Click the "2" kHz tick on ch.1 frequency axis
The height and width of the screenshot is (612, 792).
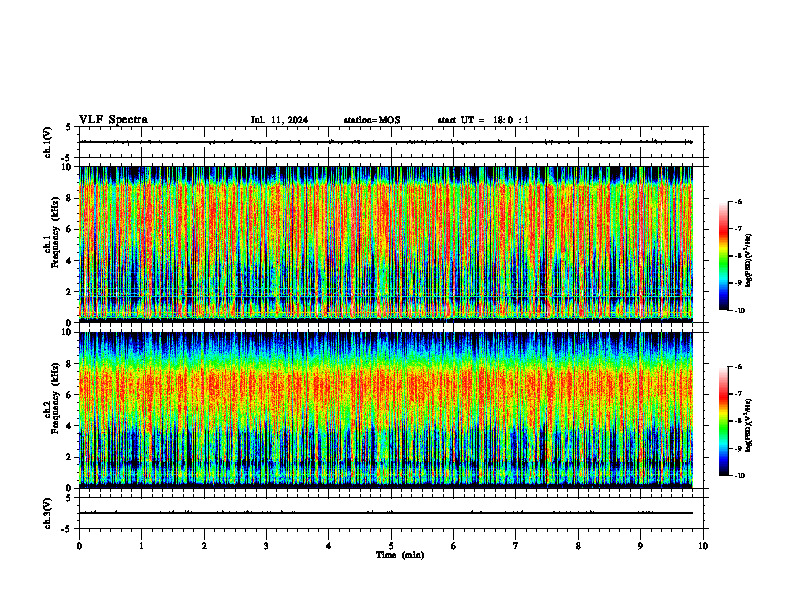point(70,292)
